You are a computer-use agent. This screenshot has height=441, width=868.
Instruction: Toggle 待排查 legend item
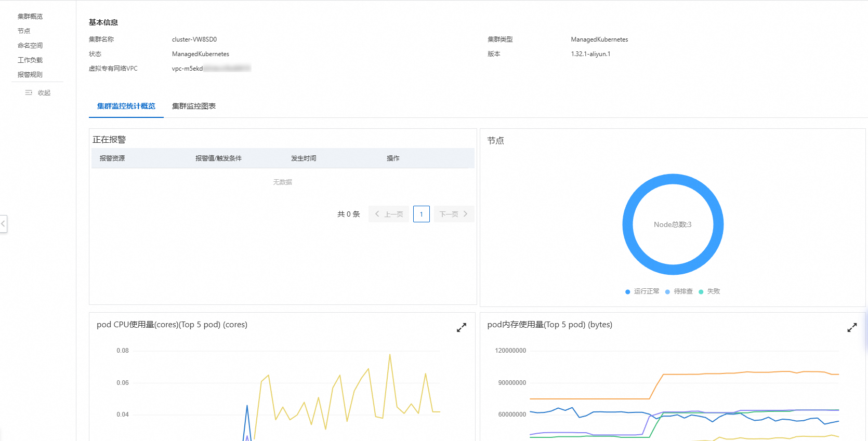(x=679, y=291)
